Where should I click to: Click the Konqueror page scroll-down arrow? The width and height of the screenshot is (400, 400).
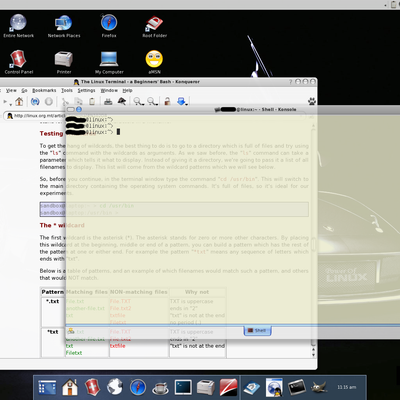click(313, 355)
